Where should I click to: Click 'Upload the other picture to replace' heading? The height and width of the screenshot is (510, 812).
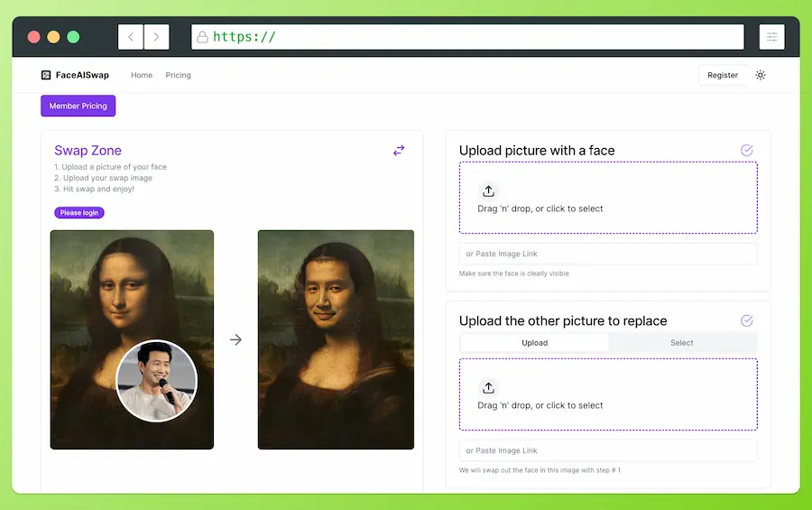click(563, 320)
